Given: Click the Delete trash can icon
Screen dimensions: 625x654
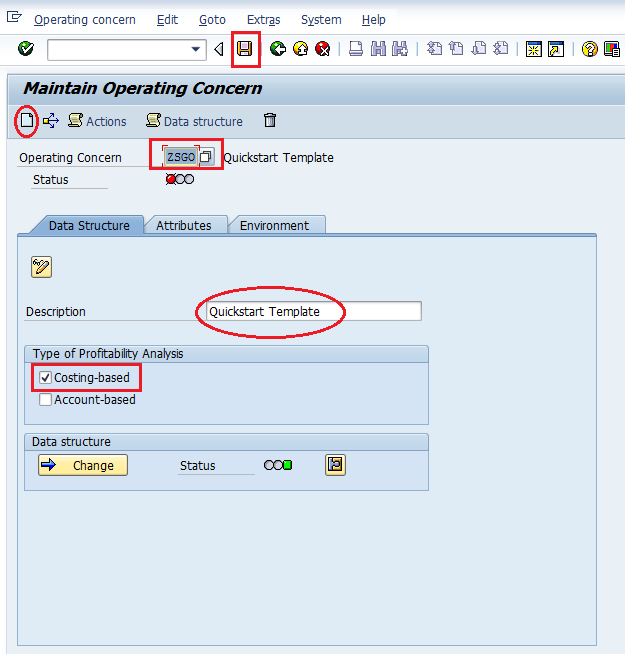Looking at the screenshot, I should click(270, 121).
